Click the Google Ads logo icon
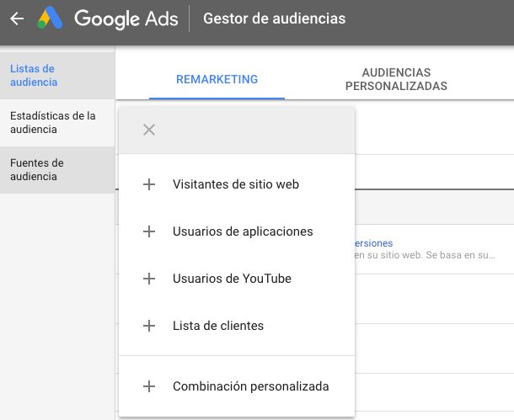Viewport: 514px width, 420px height. click(x=50, y=18)
